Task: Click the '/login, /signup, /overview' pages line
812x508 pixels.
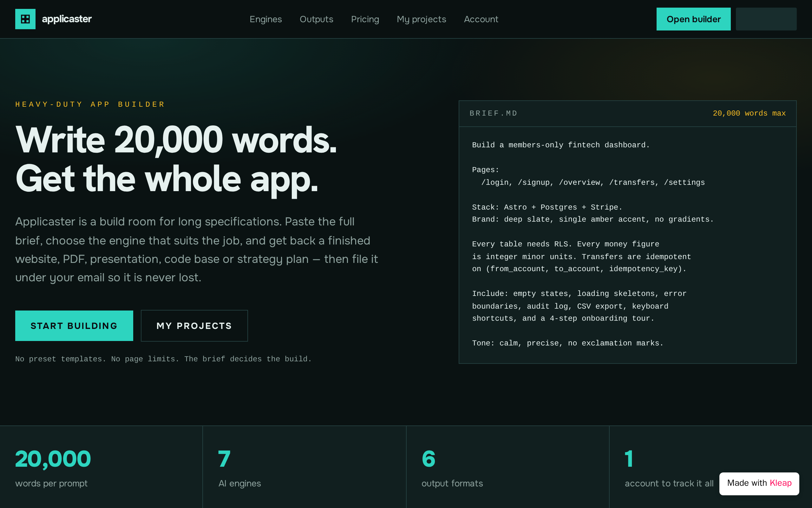Action: (593, 183)
